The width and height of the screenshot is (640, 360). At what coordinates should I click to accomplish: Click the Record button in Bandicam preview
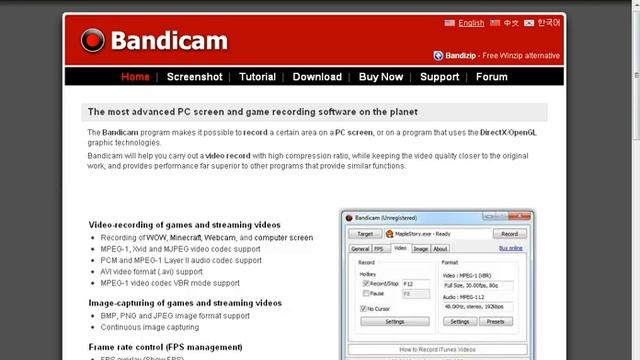click(x=509, y=234)
